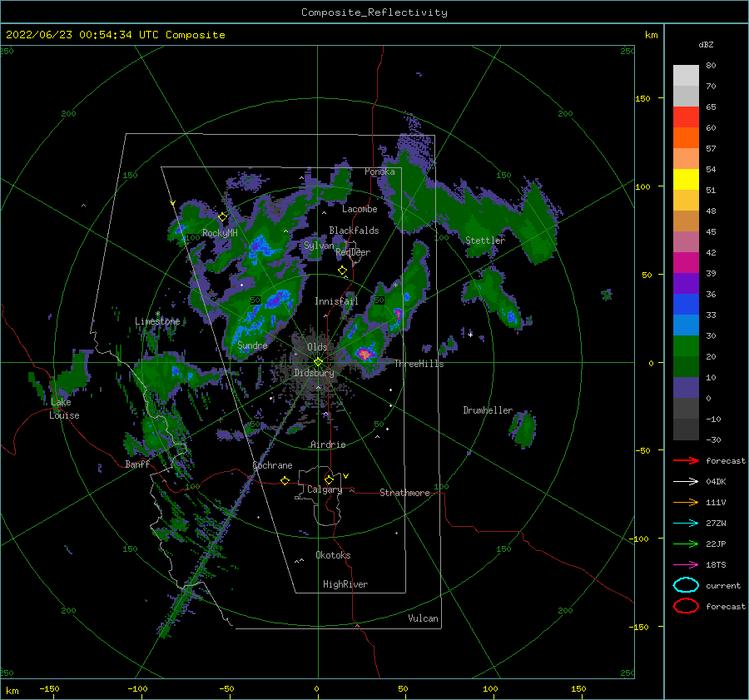The width and height of the screenshot is (749, 700).
Task: Select the 10–0 dBZ slate purple swatch
Action: 686,387
